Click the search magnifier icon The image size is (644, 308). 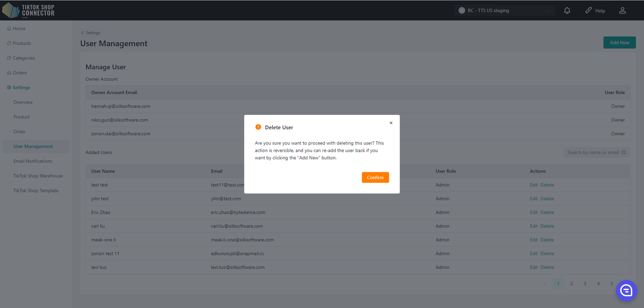coord(624,153)
